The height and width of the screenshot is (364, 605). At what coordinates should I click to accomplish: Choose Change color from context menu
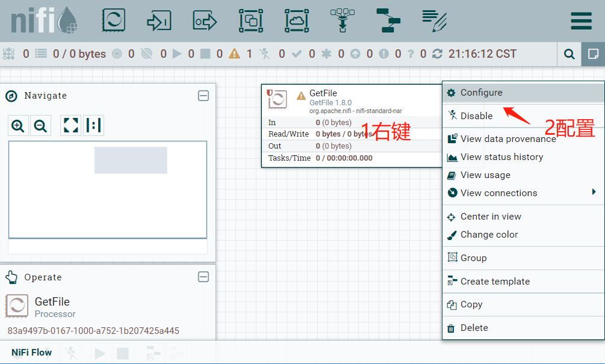pos(524,235)
